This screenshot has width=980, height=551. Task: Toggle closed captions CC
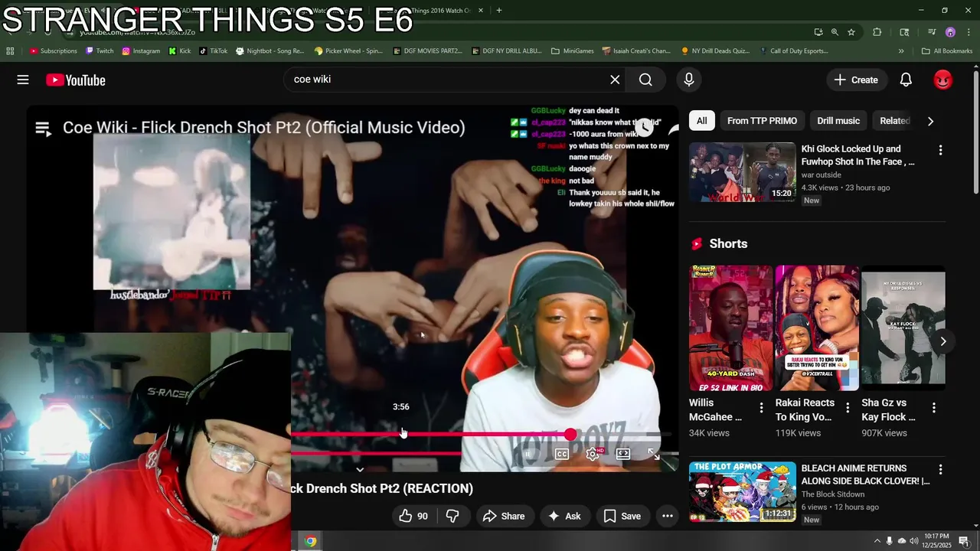click(561, 454)
